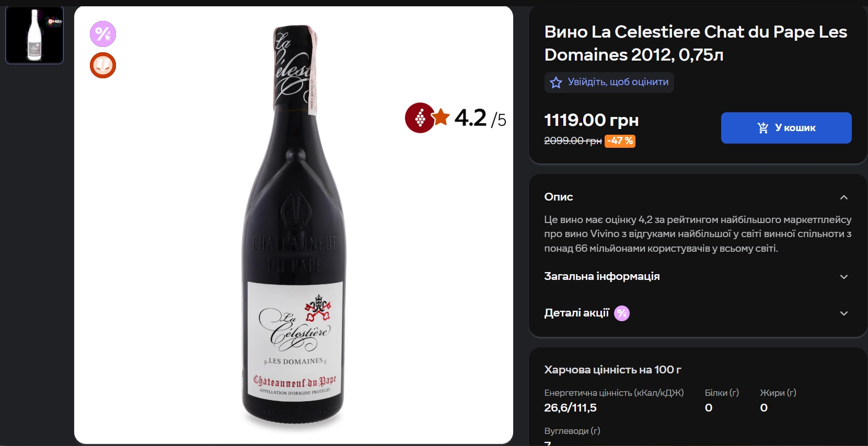
Task: Click the orange -47 % discount badge
Action: (620, 141)
